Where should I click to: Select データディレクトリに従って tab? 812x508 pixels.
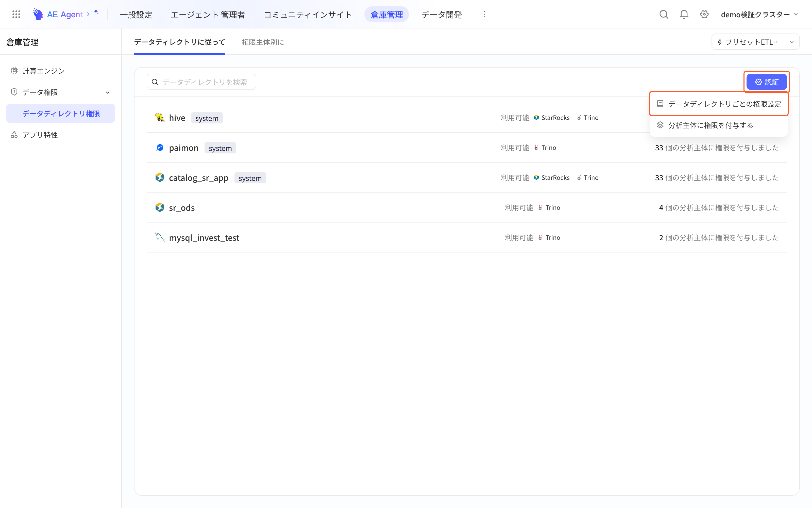pos(179,42)
